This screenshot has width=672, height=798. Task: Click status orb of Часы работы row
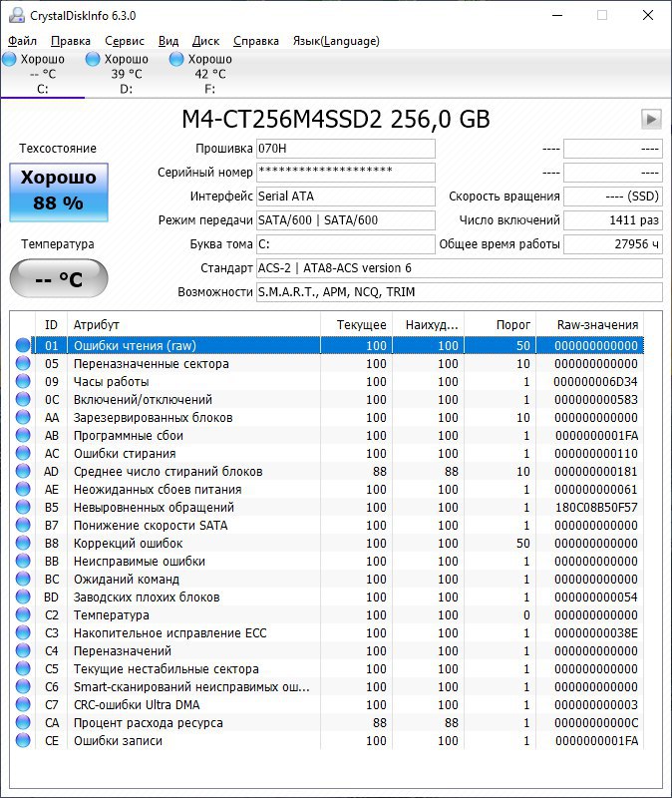tap(23, 381)
